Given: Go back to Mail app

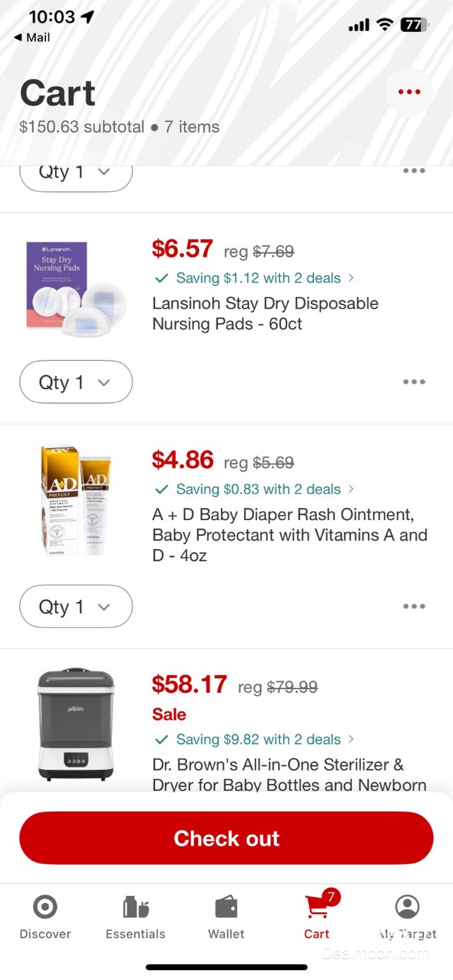Looking at the screenshot, I should pos(32,38).
